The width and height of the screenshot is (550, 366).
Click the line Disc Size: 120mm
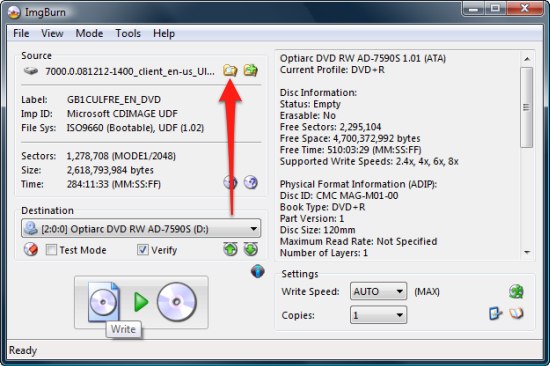[317, 230]
